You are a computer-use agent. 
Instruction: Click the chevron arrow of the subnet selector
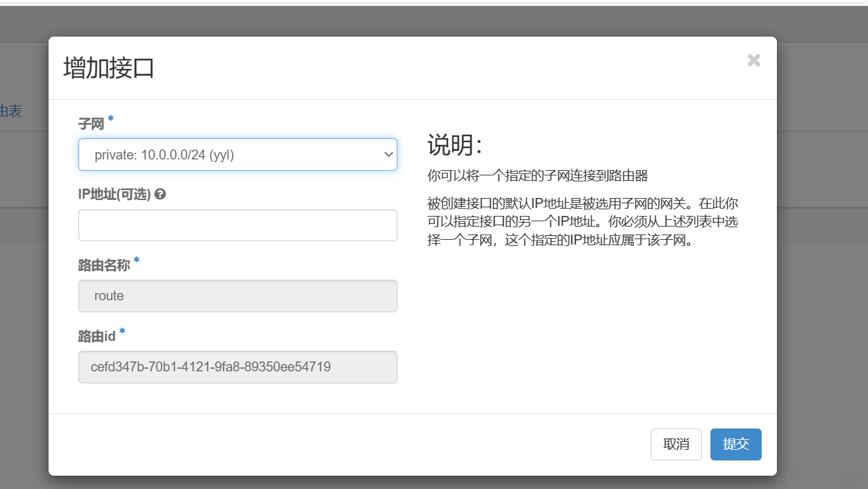pos(389,155)
